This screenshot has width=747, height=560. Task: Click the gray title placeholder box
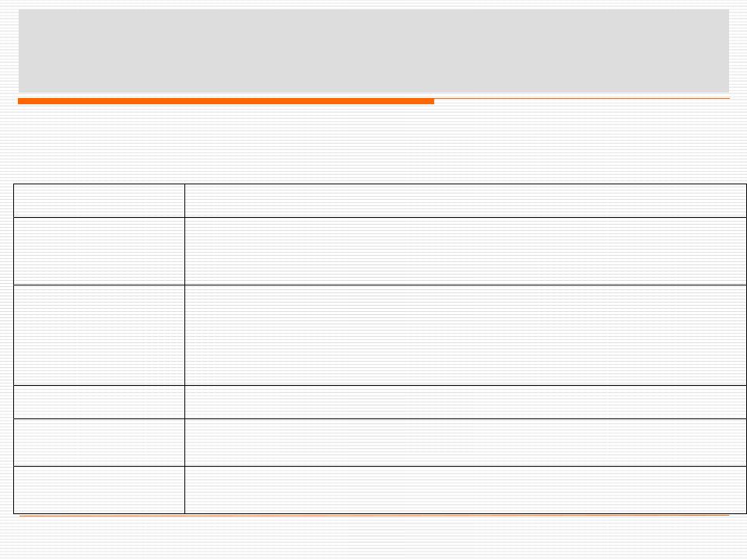(x=373, y=51)
